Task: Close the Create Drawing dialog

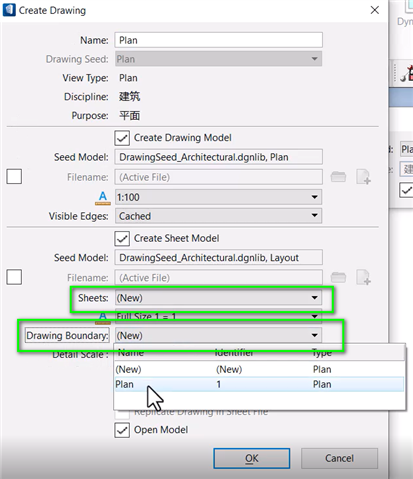Action: tap(375, 10)
